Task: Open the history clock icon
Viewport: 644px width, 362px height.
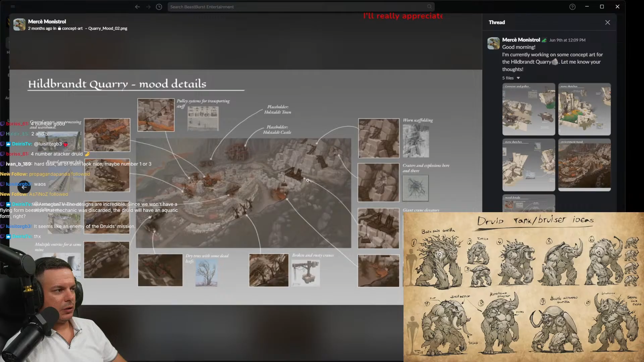Action: 159,7
